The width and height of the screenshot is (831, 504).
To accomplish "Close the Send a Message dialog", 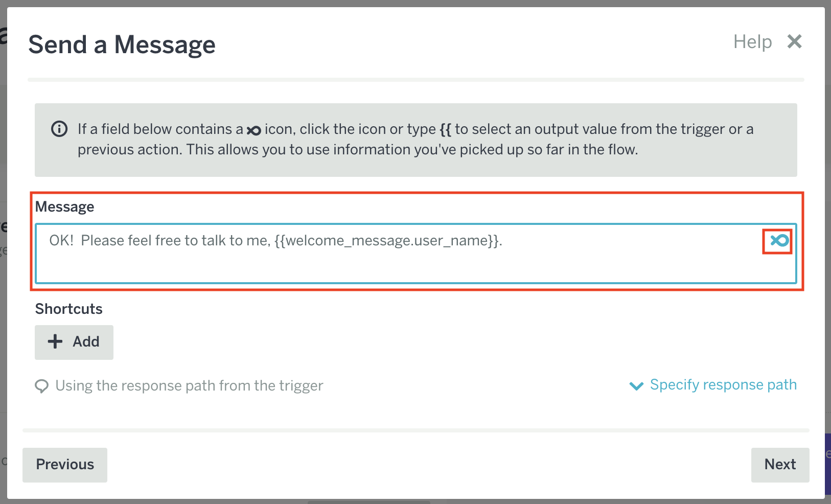I will (x=794, y=41).
